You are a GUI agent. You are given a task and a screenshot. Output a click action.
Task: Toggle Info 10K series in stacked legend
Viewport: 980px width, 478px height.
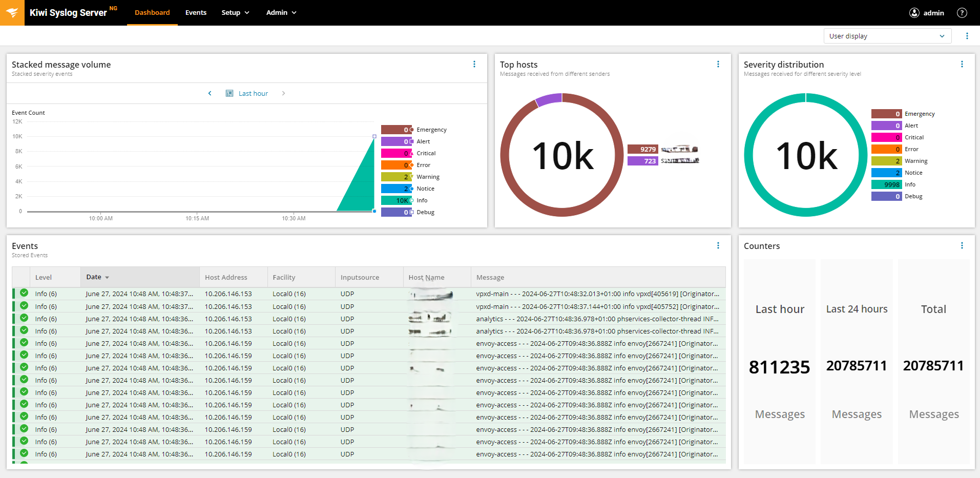click(x=404, y=201)
